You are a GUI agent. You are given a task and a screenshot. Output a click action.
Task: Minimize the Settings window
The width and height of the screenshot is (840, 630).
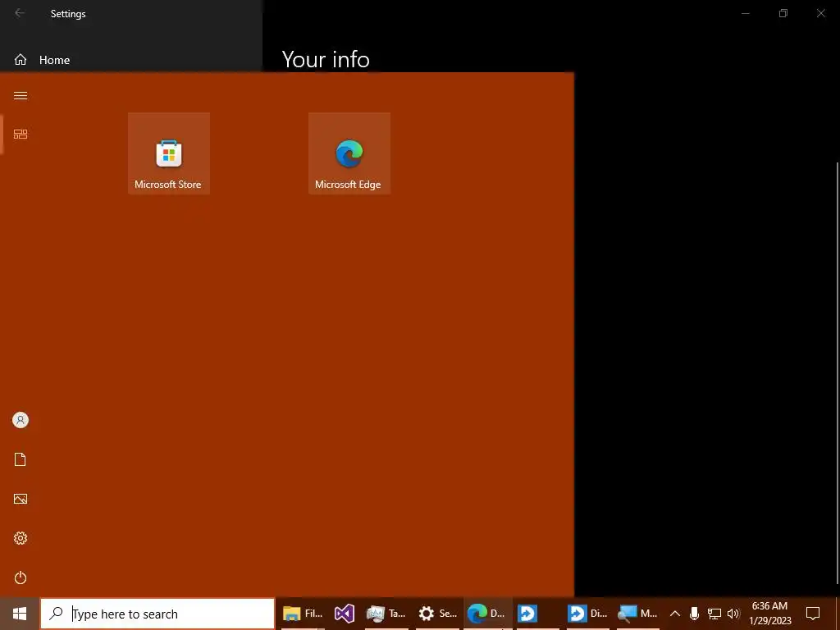745,13
